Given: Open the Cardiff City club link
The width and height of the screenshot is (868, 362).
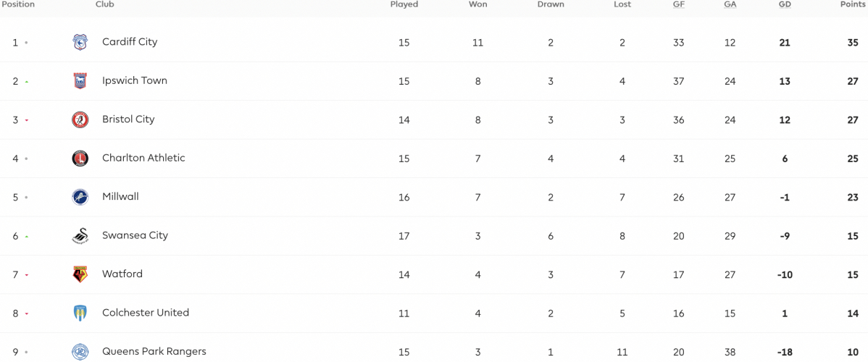Looking at the screenshot, I should pyautogui.click(x=130, y=42).
